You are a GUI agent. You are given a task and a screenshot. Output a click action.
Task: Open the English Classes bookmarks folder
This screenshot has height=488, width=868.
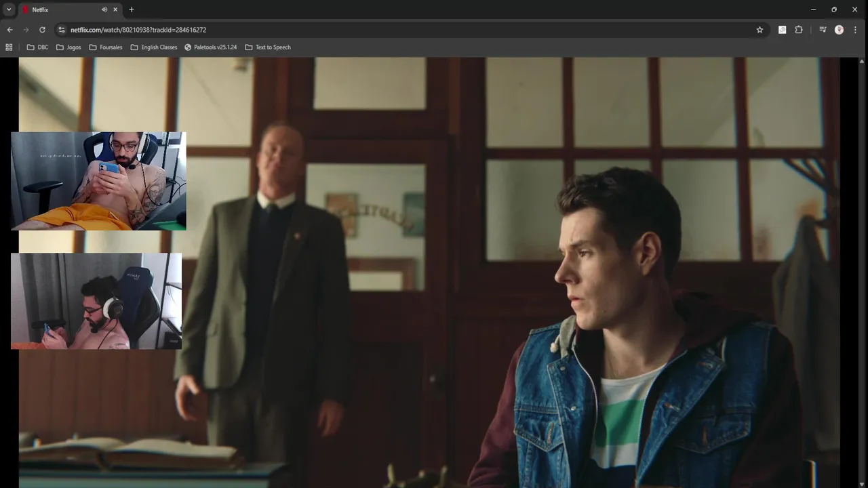[x=154, y=47]
